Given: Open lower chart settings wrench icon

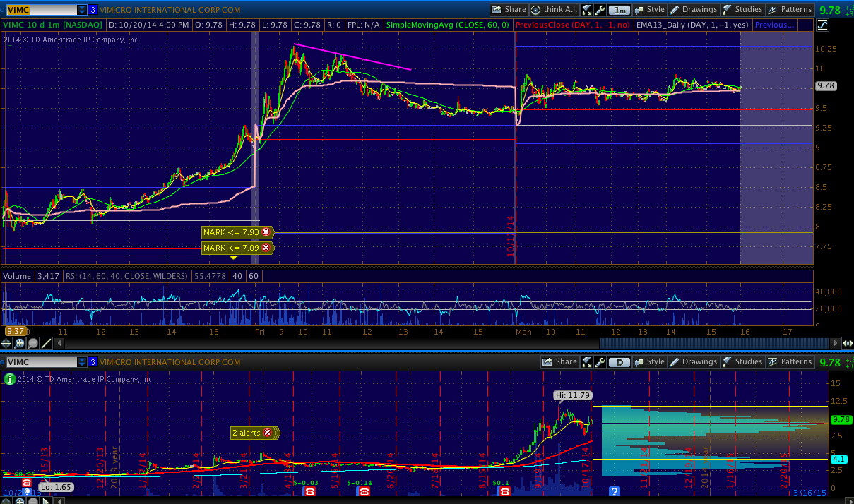Looking at the screenshot, I should [x=600, y=362].
